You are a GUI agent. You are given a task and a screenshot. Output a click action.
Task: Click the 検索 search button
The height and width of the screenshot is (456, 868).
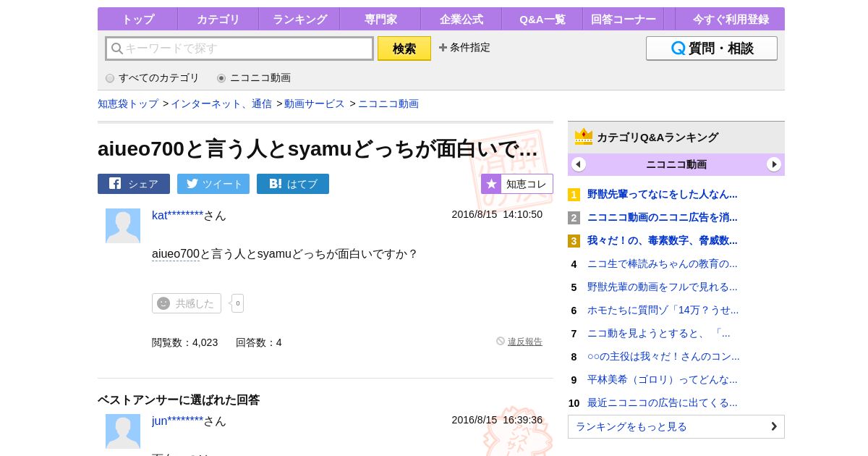[x=404, y=48]
